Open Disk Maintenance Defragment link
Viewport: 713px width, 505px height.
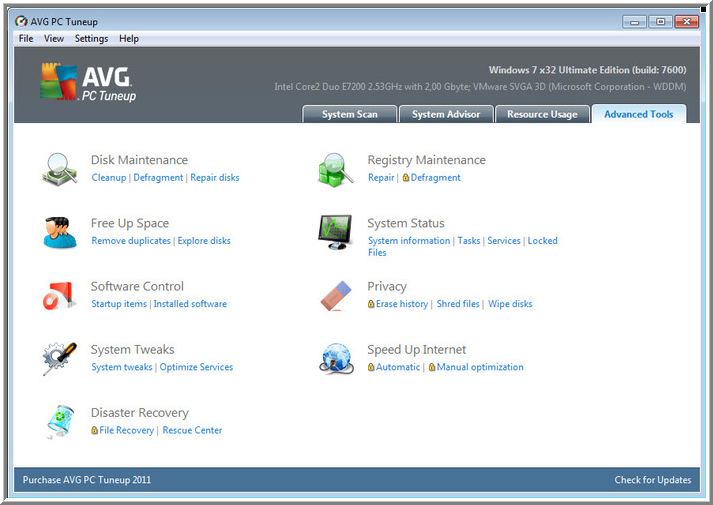[158, 178]
